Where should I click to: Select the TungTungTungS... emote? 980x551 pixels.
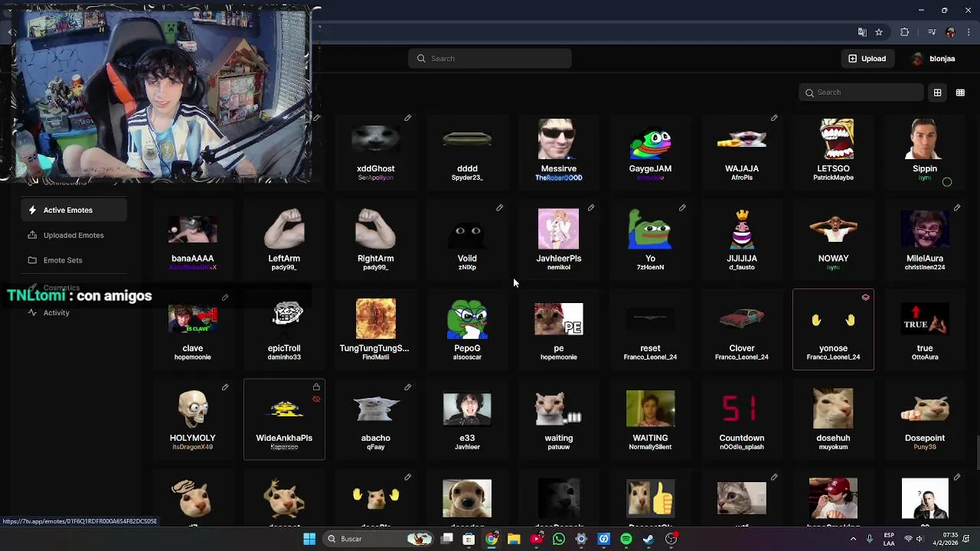tap(375, 329)
